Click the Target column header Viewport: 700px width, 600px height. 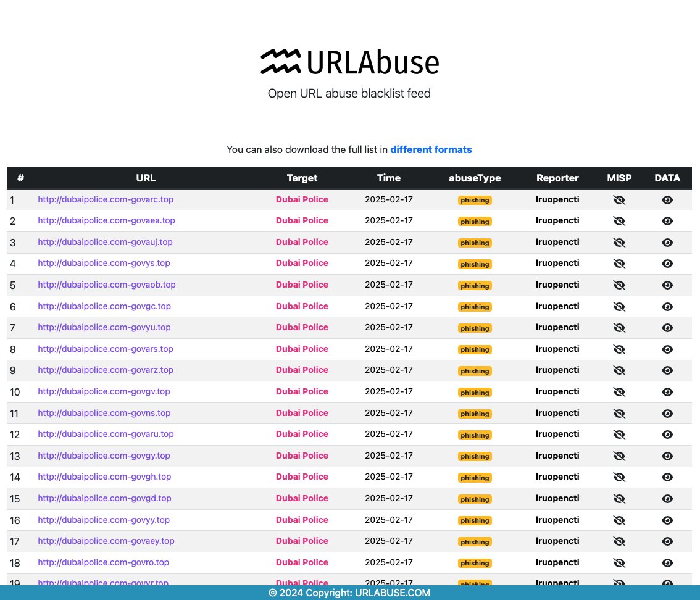tap(302, 178)
